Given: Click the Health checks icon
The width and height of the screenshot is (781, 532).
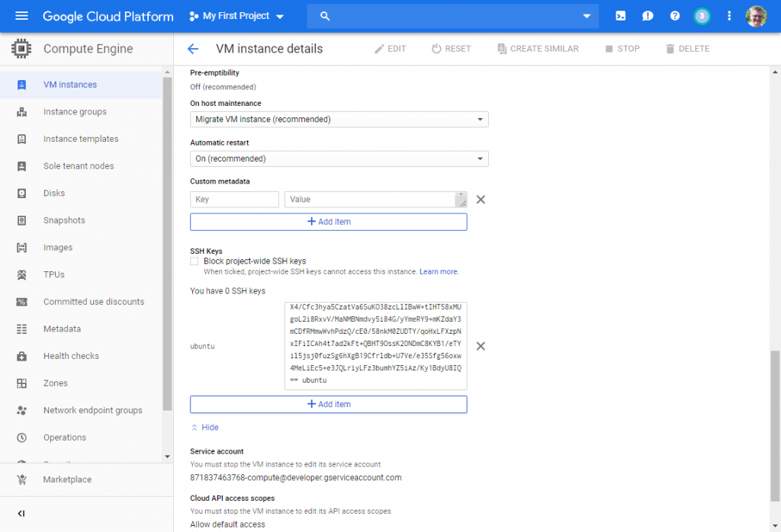Looking at the screenshot, I should 21,356.
